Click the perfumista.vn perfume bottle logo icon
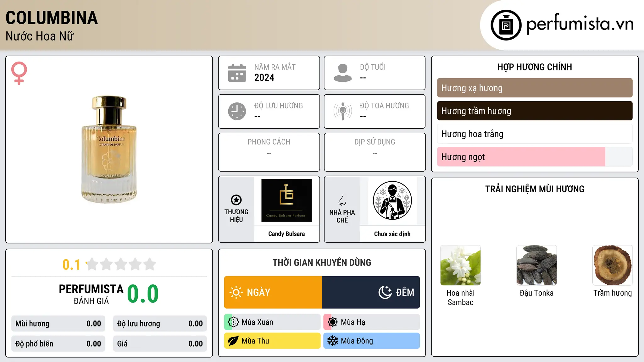 click(506, 25)
